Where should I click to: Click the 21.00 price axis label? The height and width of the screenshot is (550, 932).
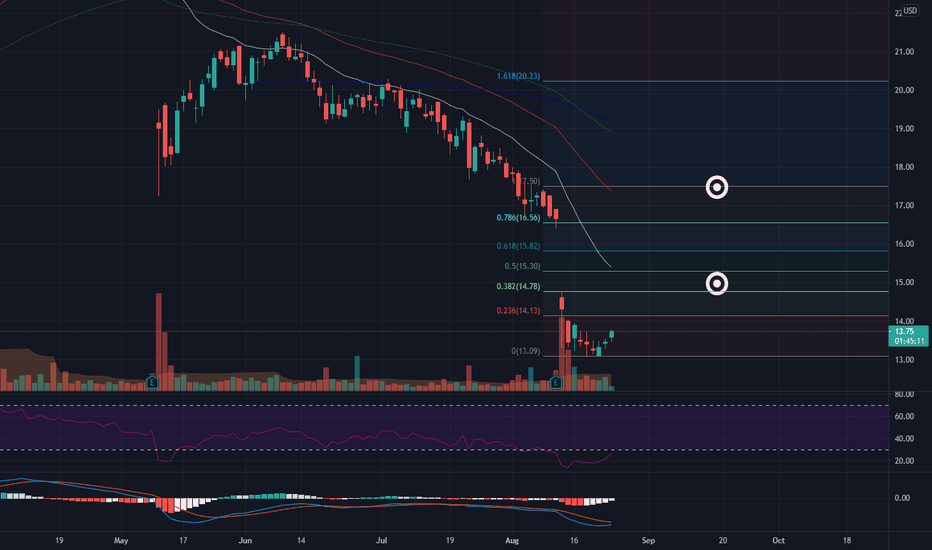coord(905,52)
